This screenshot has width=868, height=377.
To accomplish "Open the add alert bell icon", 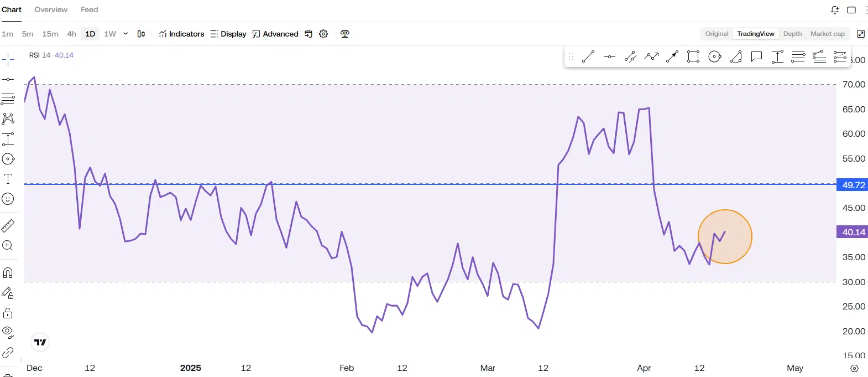I will [x=835, y=10].
